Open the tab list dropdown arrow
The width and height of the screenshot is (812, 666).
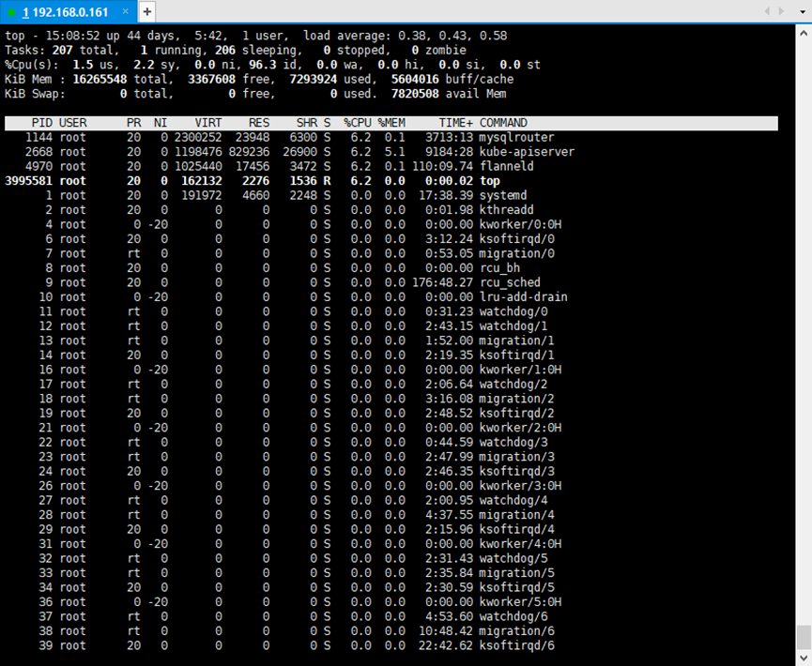[x=803, y=12]
